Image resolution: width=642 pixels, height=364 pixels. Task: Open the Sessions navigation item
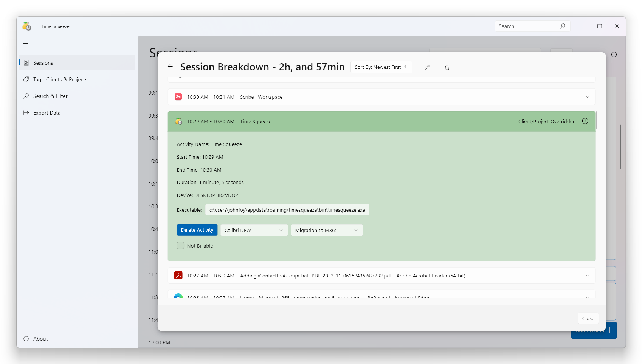(x=77, y=63)
